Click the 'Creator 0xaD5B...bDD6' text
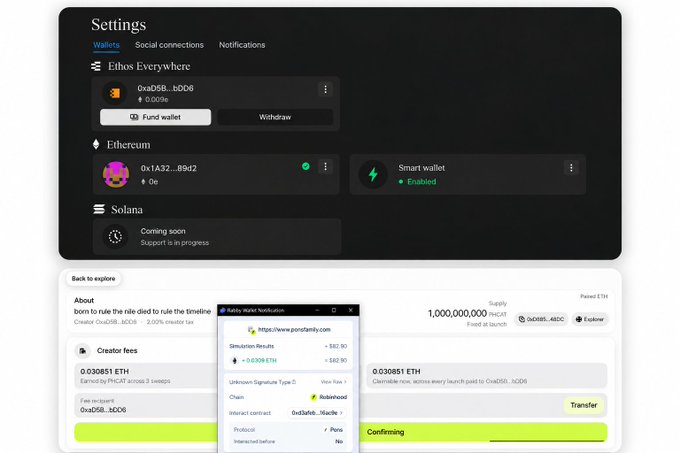 tap(105, 322)
